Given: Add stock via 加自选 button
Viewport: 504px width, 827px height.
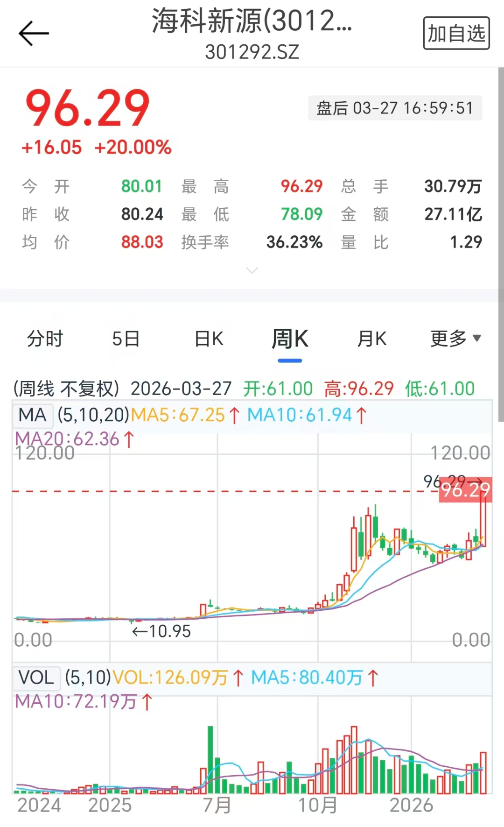Looking at the screenshot, I should [x=456, y=34].
